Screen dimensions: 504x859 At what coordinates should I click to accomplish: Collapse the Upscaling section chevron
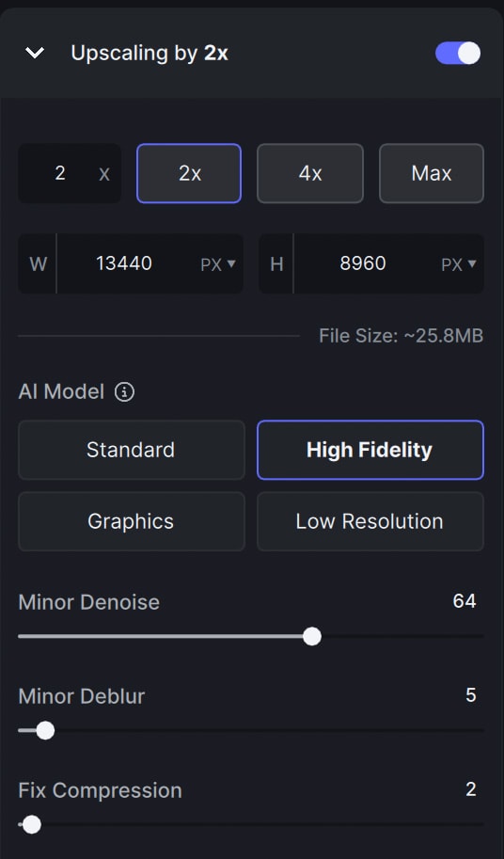(x=35, y=53)
